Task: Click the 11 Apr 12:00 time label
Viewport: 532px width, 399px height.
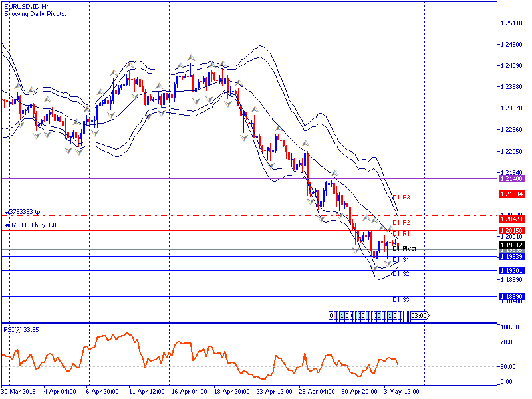Action: coord(146,392)
